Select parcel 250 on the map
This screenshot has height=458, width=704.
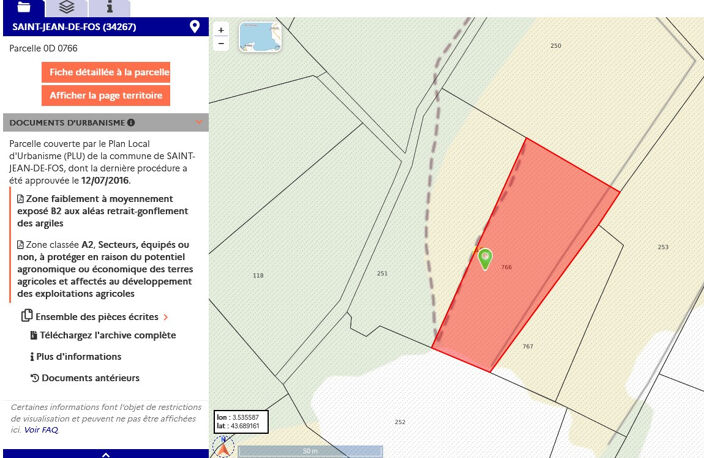556,46
